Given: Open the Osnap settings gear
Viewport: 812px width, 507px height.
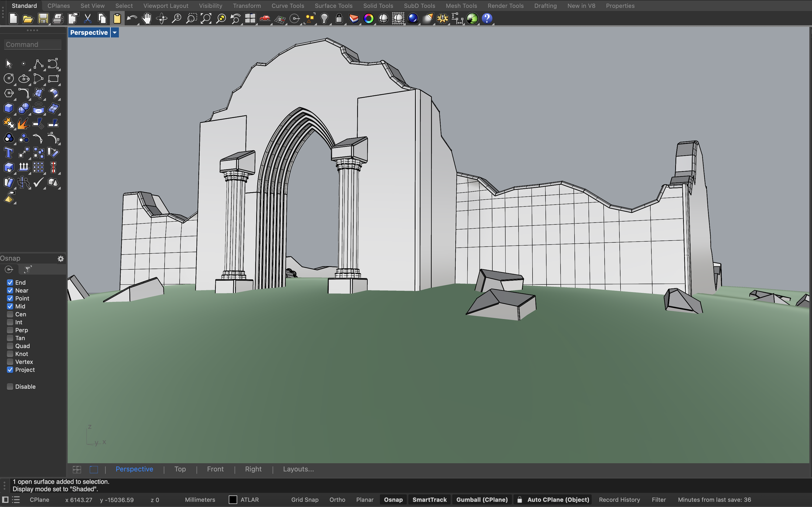Looking at the screenshot, I should click(x=61, y=259).
